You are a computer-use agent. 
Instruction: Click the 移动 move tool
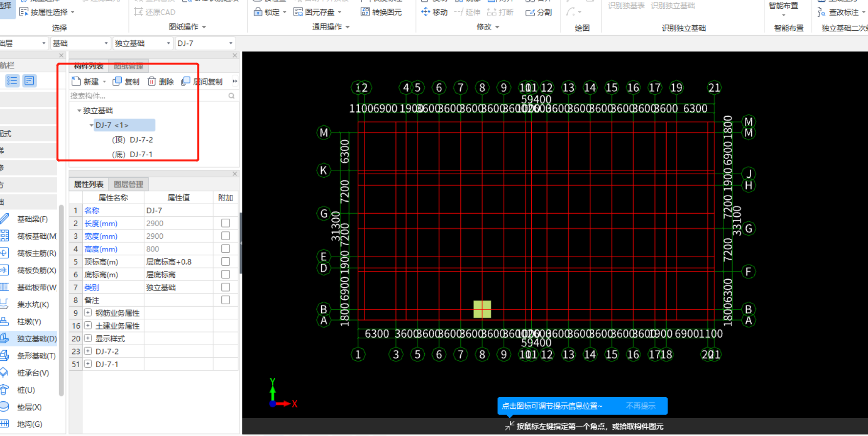pyautogui.click(x=434, y=12)
